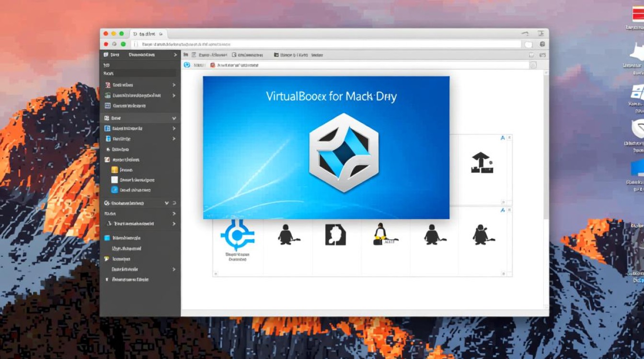Screen dimensions: 644x359
Task: Open the orange folder icon in the sidebar
Action: pos(115,169)
